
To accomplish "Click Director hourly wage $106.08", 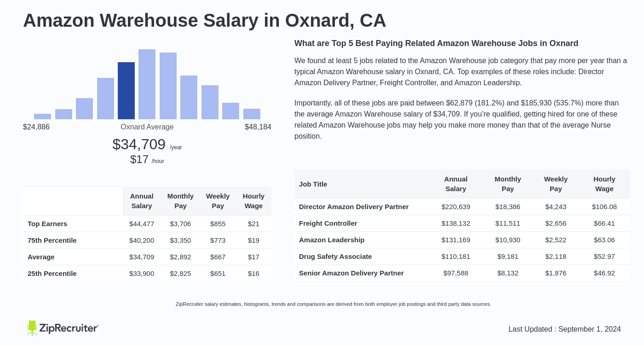I will tap(604, 207).
